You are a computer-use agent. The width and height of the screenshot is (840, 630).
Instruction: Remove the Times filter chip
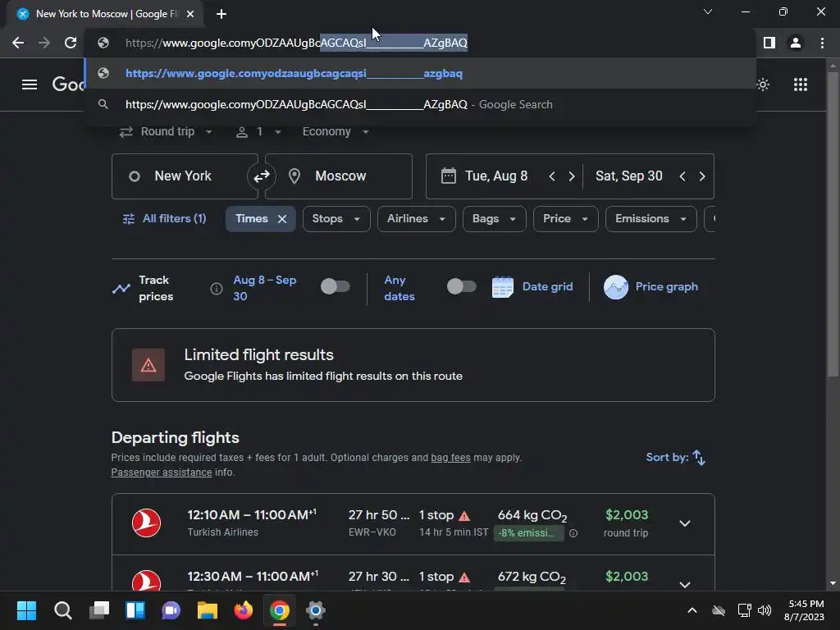coord(282,218)
